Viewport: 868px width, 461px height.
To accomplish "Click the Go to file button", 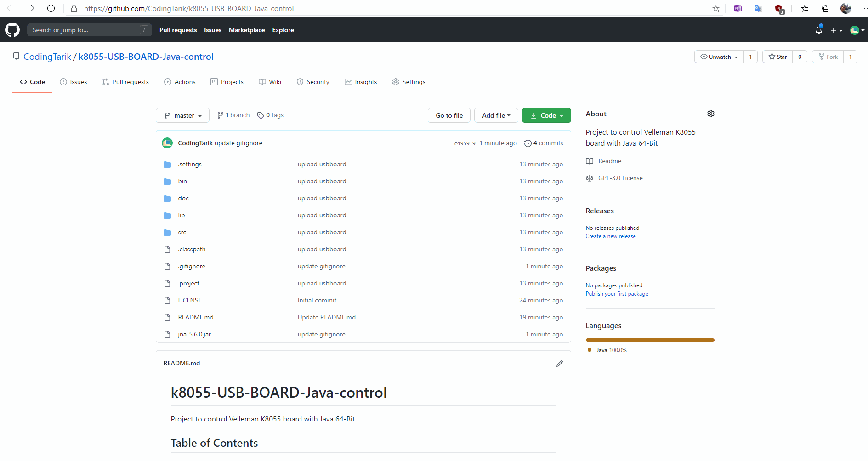I will point(449,115).
